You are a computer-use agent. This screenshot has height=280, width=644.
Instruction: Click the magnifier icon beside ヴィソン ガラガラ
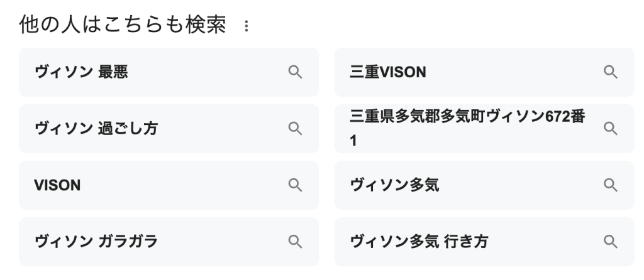[295, 242]
